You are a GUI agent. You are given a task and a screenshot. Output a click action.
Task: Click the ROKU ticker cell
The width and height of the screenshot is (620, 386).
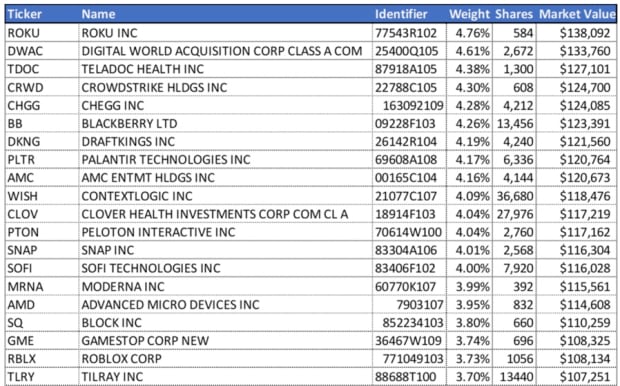pyautogui.click(x=42, y=33)
